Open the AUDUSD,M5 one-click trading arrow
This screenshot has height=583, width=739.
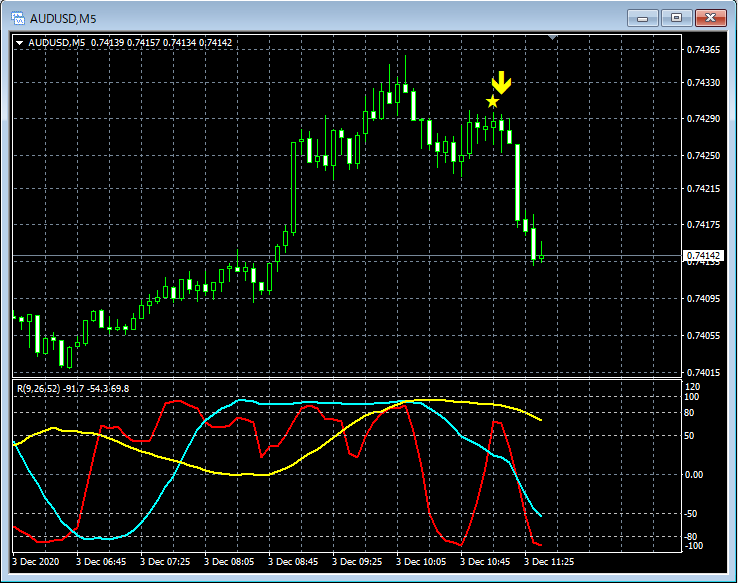pos(20,43)
